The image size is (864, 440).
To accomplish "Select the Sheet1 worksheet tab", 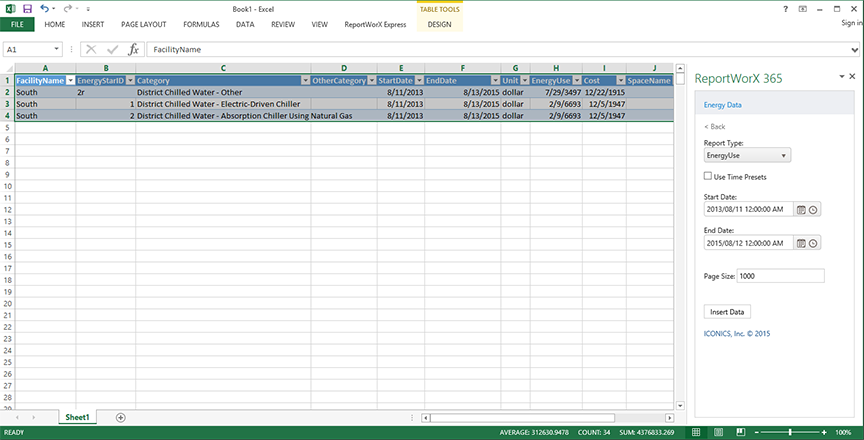I will pos(77,417).
